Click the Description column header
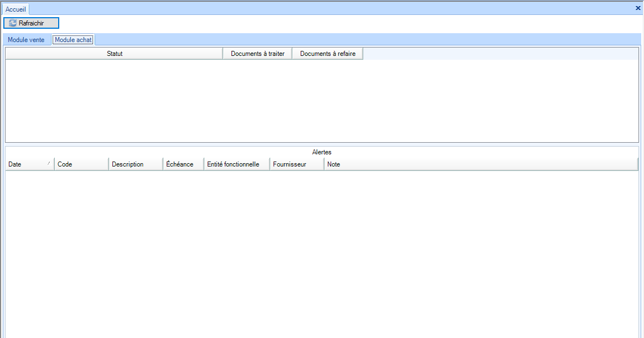Image resolution: width=644 pixels, height=338 pixels. [135, 164]
